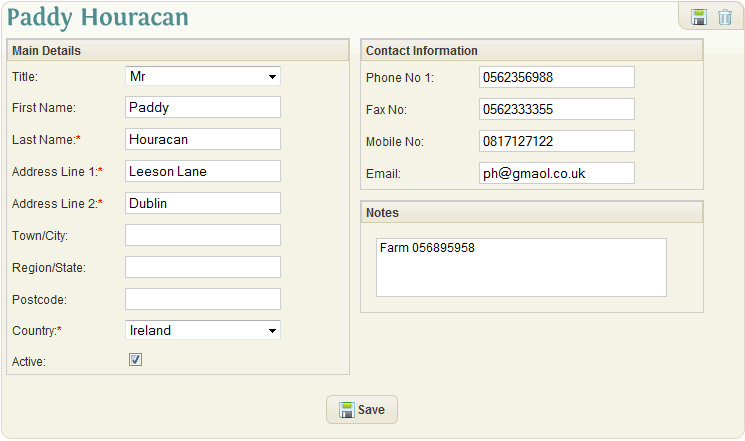Click the Mobile No input field
The height and width of the screenshot is (441, 745).
(x=557, y=141)
